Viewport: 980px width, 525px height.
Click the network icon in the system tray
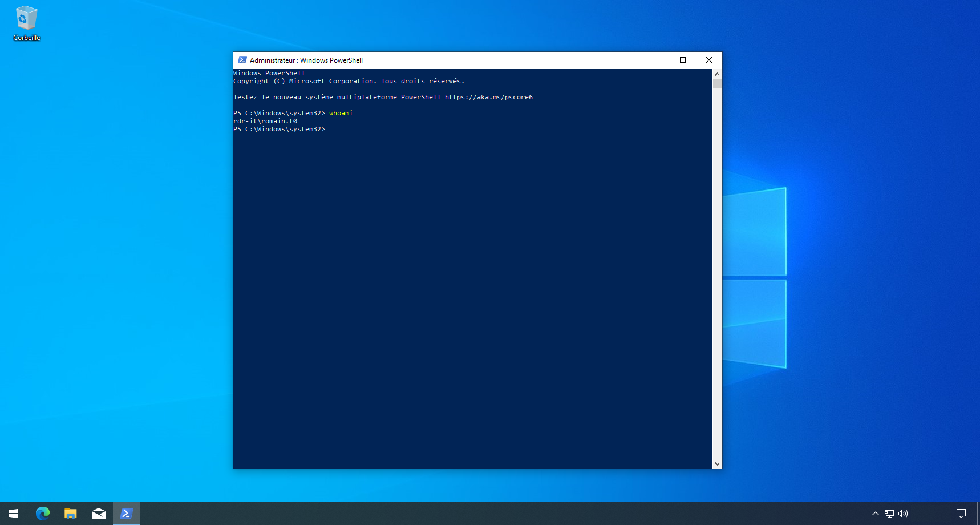tap(889, 514)
